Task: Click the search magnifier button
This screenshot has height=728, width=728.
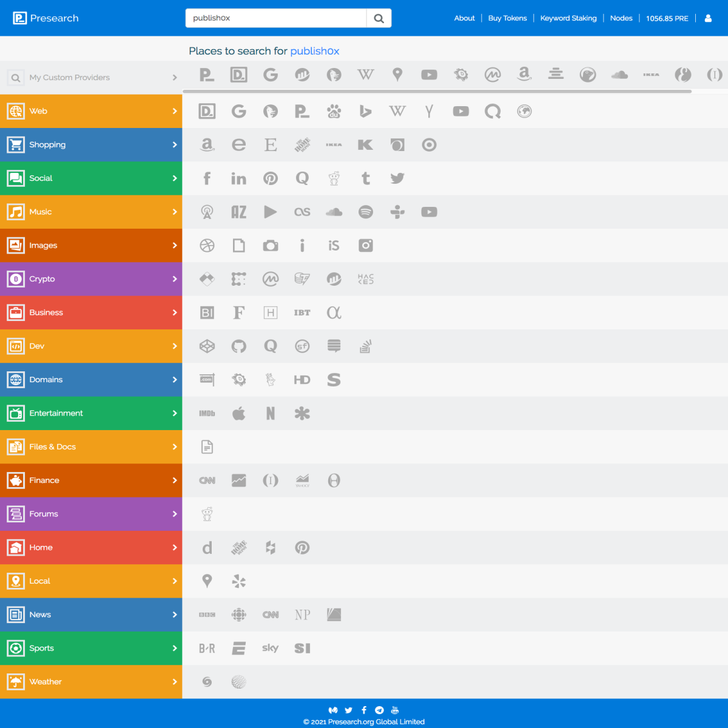Action: pyautogui.click(x=379, y=18)
